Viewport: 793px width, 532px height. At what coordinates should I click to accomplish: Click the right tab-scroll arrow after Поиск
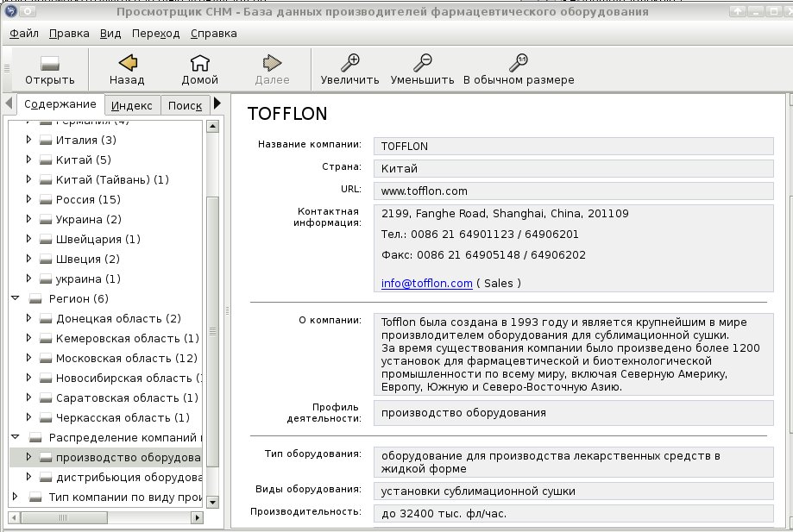click(x=217, y=103)
